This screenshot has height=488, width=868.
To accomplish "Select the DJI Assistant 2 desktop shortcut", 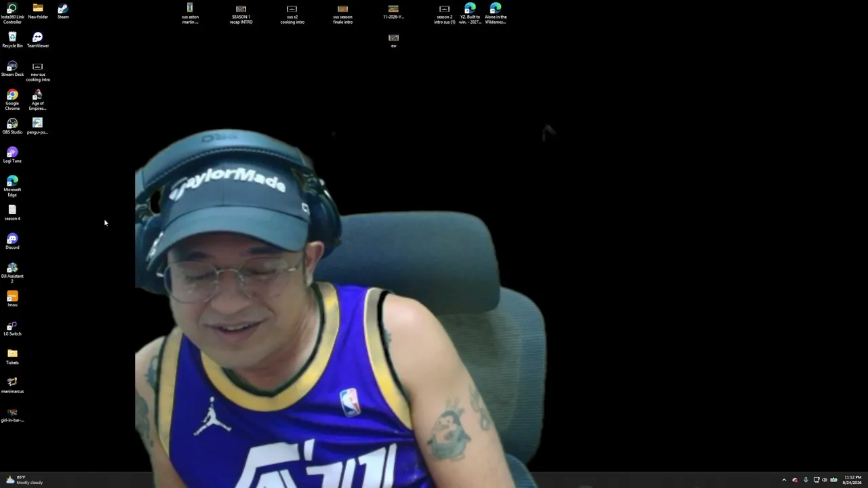I will click(x=12, y=272).
